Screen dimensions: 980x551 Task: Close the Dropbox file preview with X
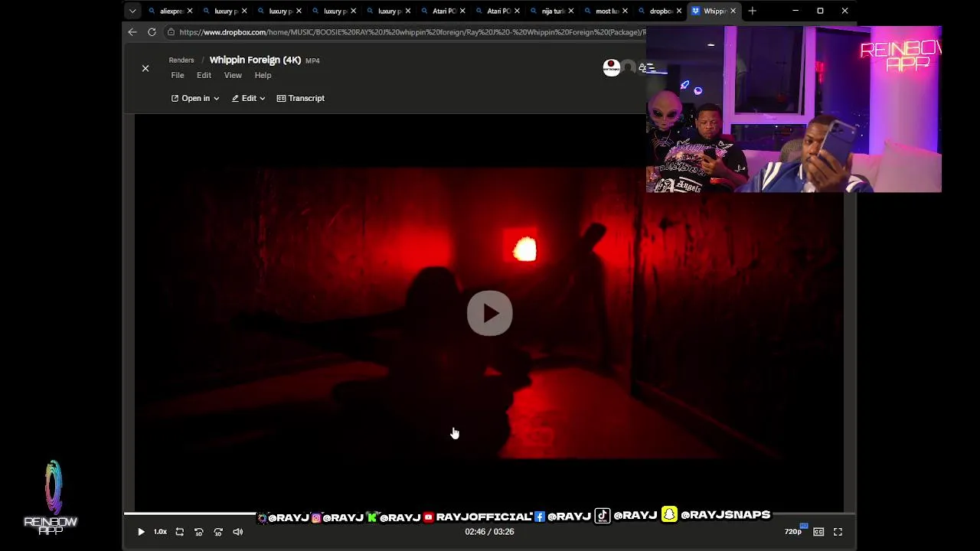click(x=145, y=68)
